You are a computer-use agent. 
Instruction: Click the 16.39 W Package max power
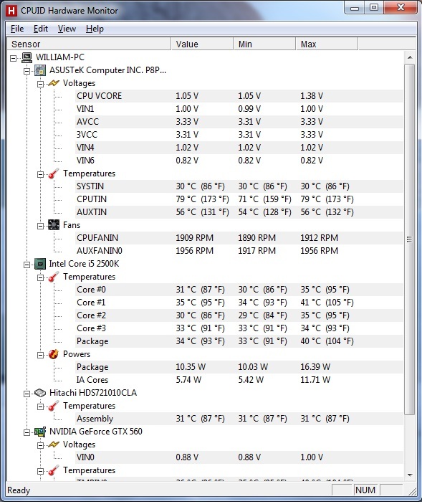click(315, 367)
